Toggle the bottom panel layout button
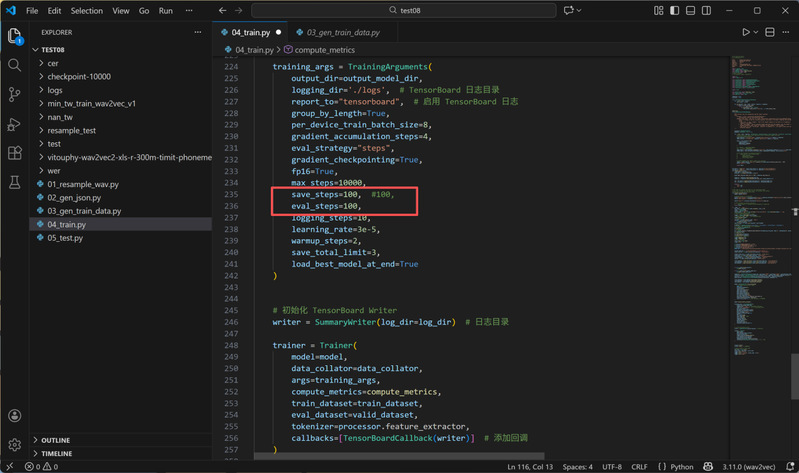 tap(691, 11)
